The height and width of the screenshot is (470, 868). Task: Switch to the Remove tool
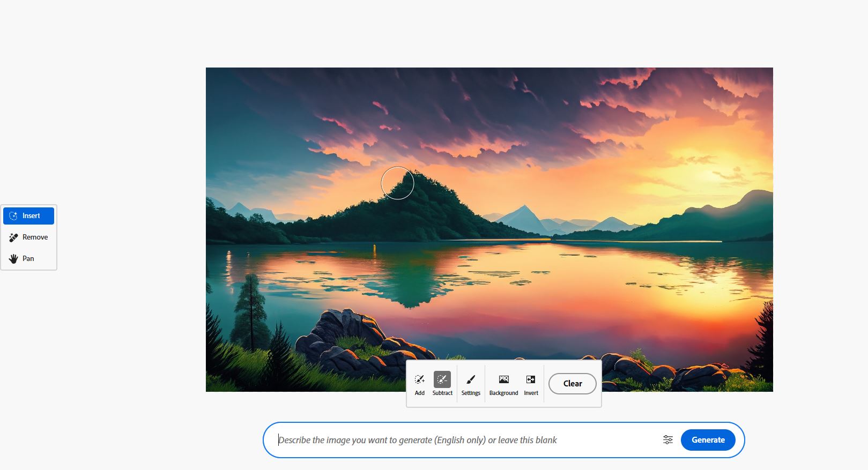(28, 237)
